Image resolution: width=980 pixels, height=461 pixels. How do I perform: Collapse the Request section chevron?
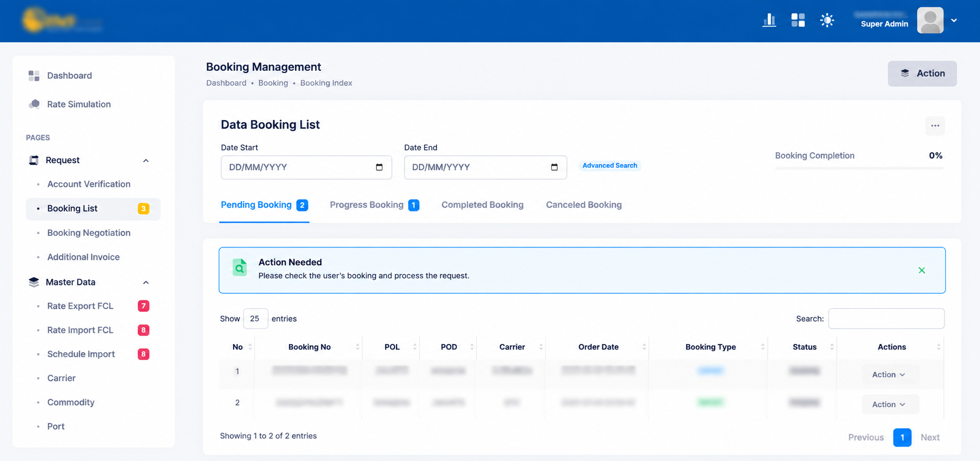click(146, 160)
